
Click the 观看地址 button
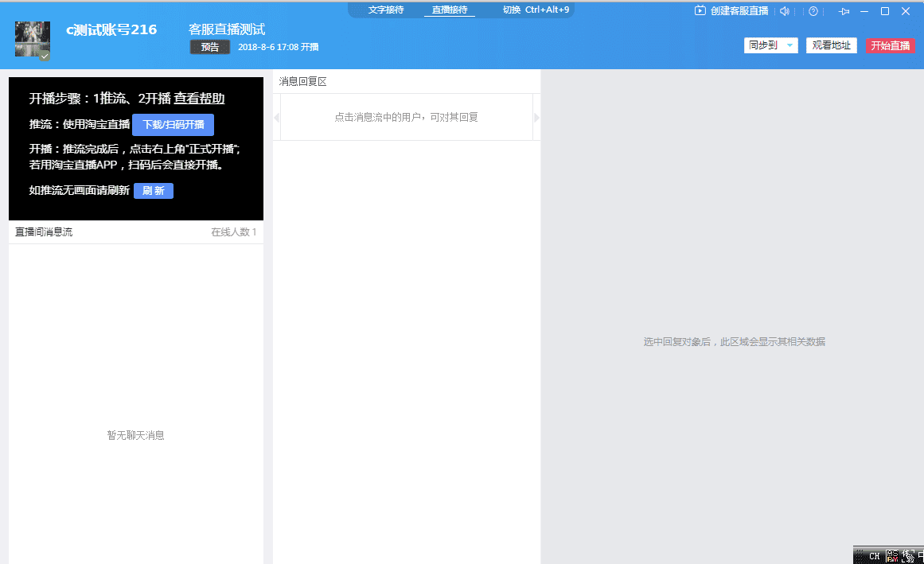click(x=832, y=45)
